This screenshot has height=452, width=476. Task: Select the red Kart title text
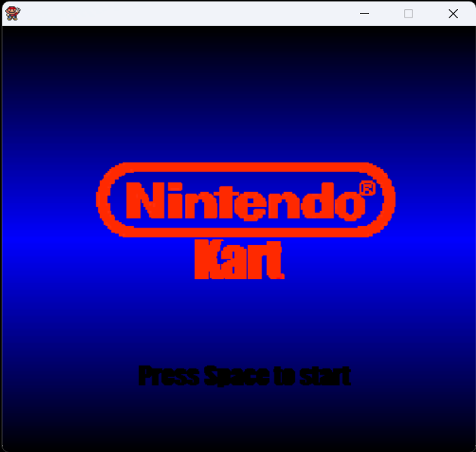(239, 260)
